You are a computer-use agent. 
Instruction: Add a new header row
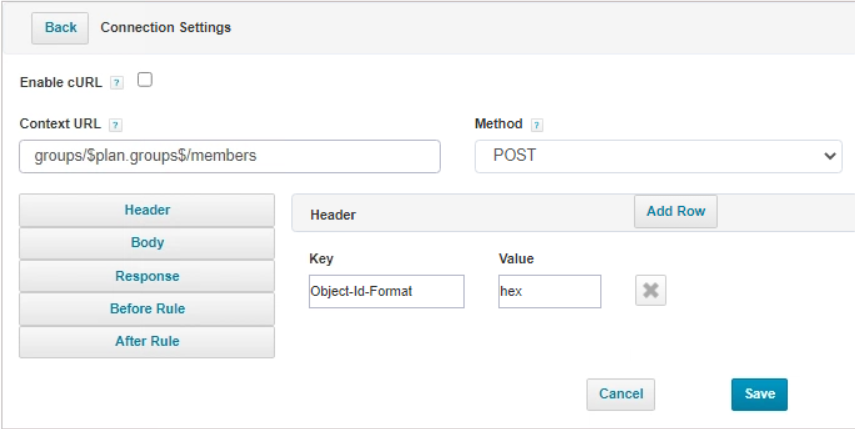[676, 212]
